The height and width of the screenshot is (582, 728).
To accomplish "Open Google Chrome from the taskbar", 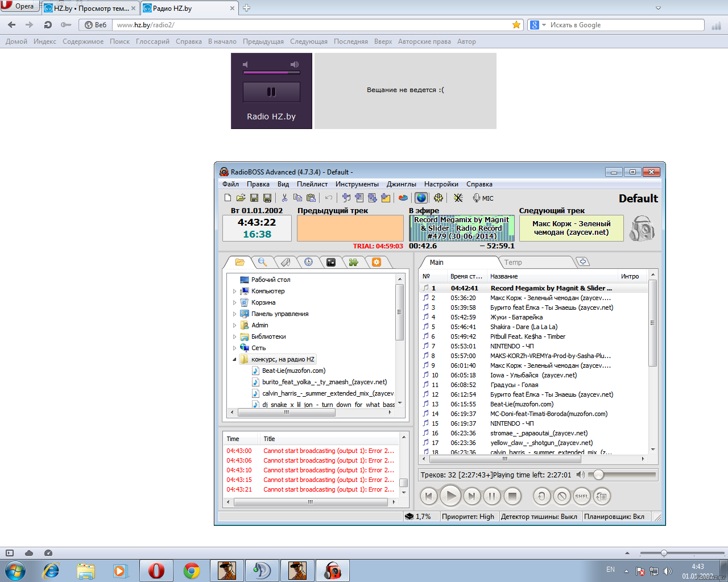I will pyautogui.click(x=192, y=570).
